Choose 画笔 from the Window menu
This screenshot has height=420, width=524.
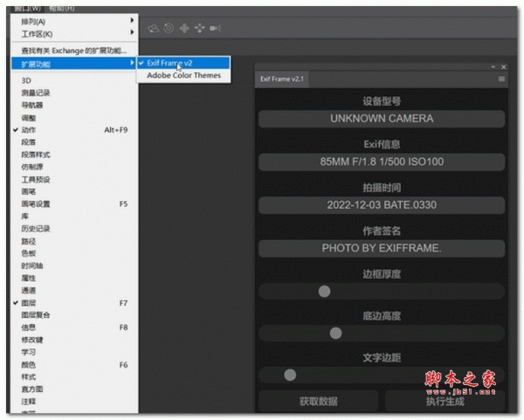[74, 192]
